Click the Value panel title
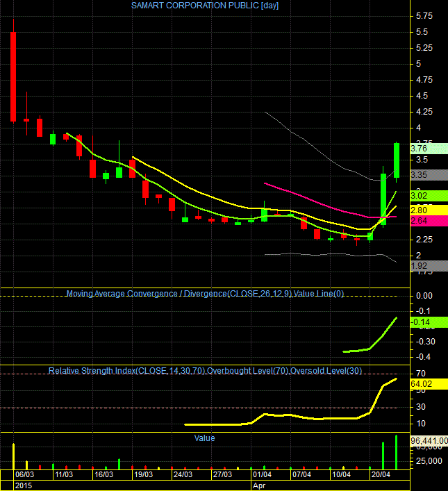This screenshot has width=448, height=491. [205, 438]
